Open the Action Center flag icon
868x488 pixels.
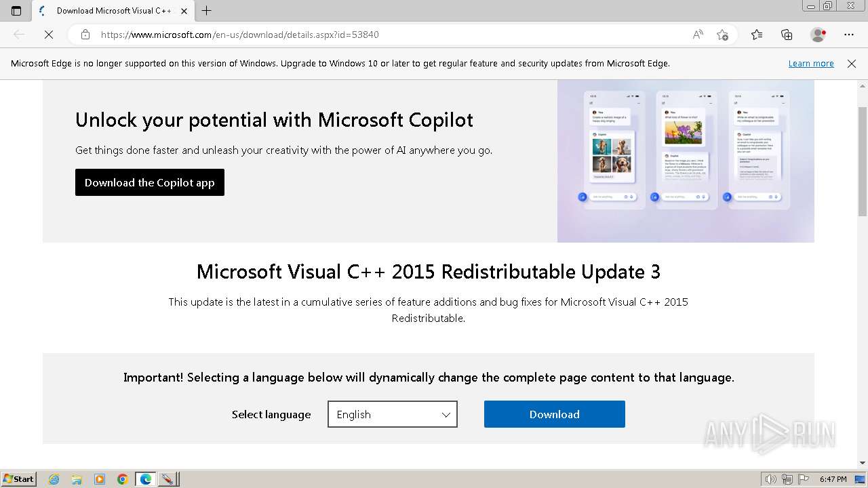pos(804,479)
